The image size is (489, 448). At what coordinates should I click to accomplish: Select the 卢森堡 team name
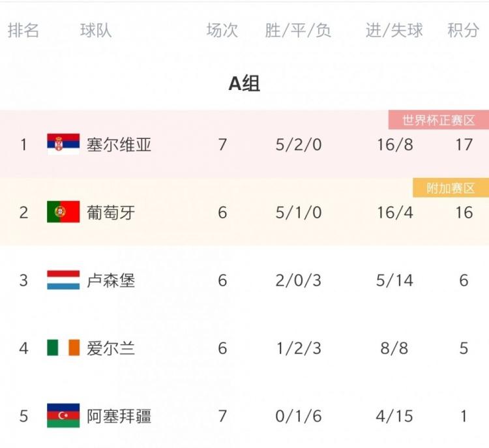click(111, 280)
